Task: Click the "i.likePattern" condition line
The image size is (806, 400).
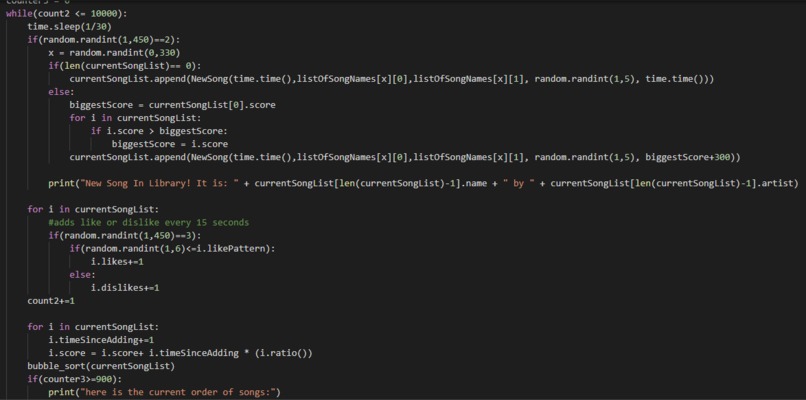Action: 173,249
